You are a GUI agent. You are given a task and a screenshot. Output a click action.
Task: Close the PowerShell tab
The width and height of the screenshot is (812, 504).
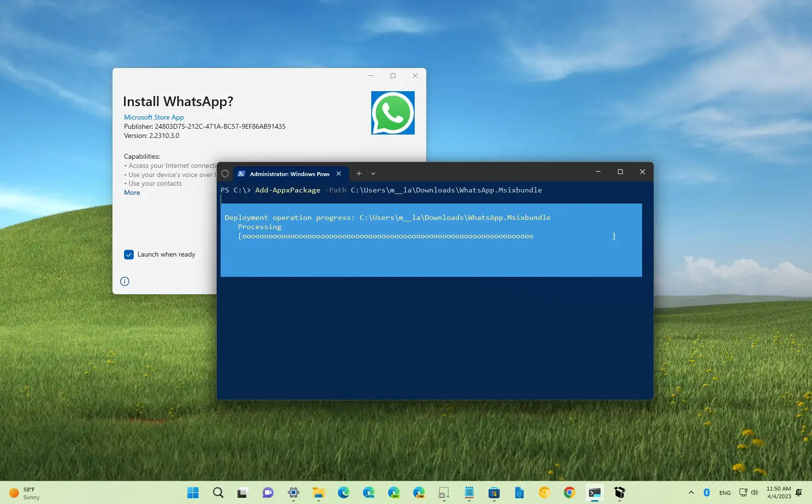point(338,174)
